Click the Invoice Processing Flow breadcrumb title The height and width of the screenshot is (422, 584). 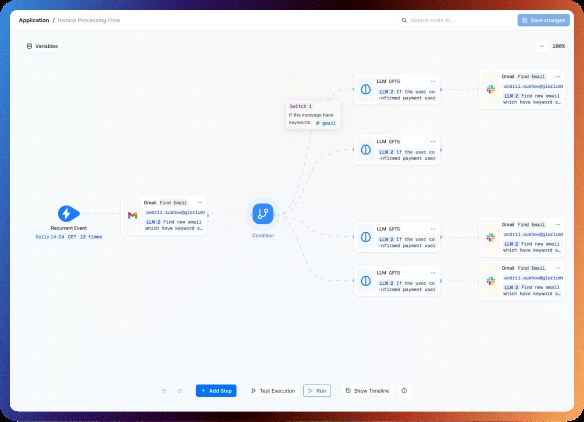tap(89, 20)
